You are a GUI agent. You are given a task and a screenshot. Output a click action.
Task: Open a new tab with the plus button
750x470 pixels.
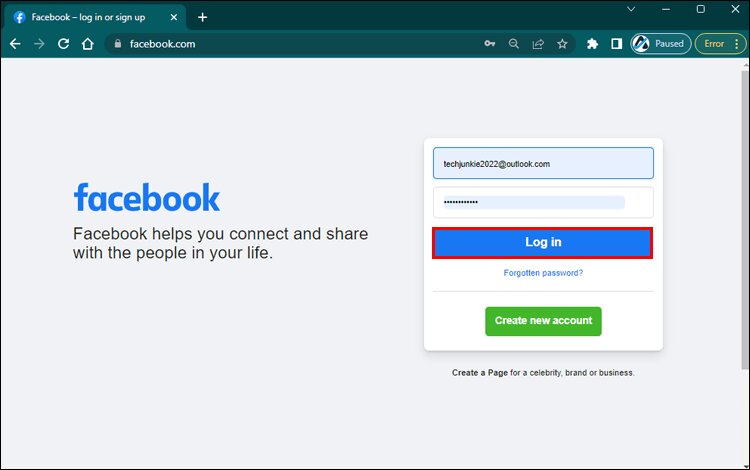(202, 17)
